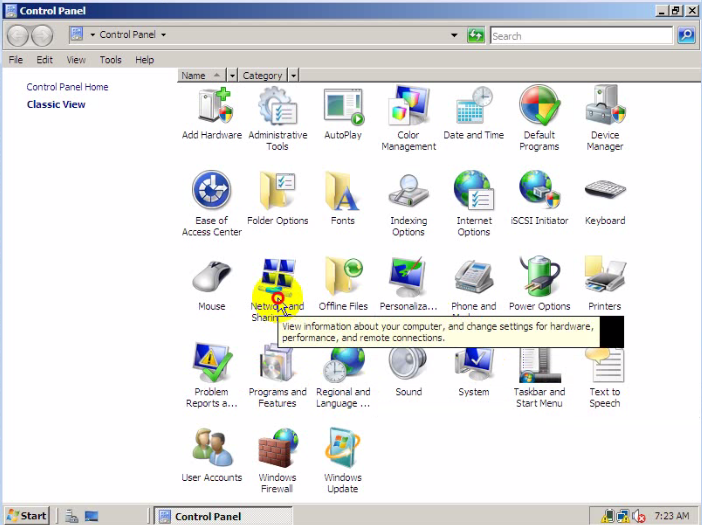Go to Control Panel Home
Image resolution: width=702 pixels, height=525 pixels.
pyautogui.click(x=67, y=87)
